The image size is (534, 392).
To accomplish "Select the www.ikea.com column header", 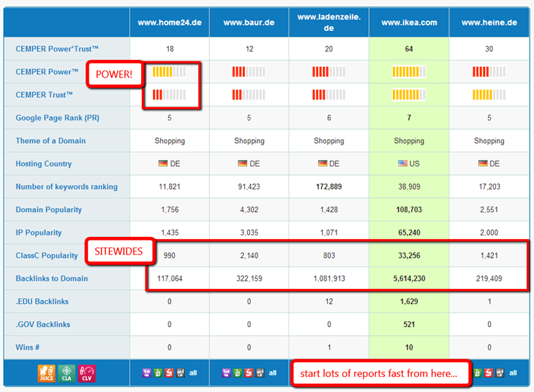I will pos(409,23).
